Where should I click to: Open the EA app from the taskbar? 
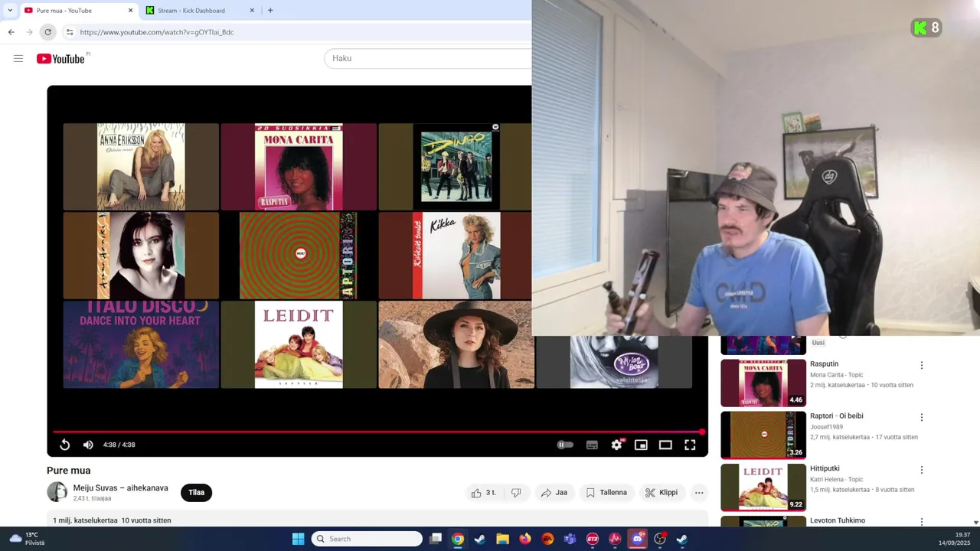click(547, 539)
